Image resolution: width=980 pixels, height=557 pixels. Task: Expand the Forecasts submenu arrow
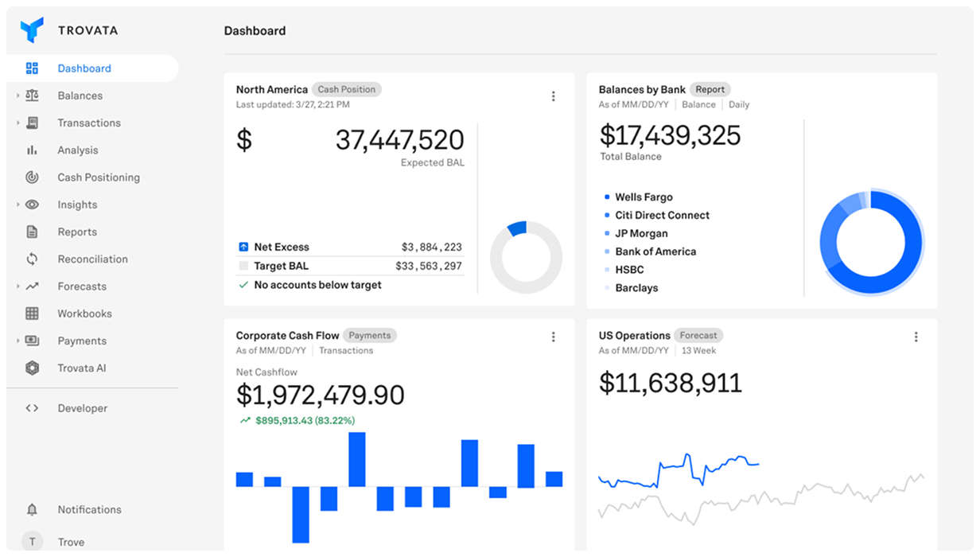pyautogui.click(x=17, y=286)
